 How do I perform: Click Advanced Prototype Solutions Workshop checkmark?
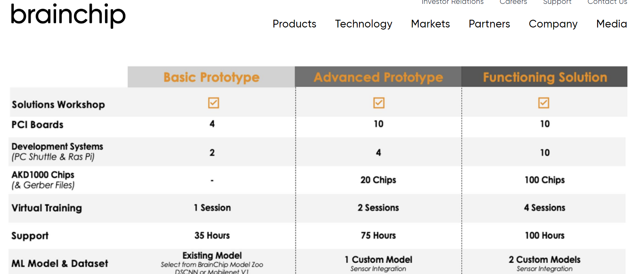click(x=379, y=103)
